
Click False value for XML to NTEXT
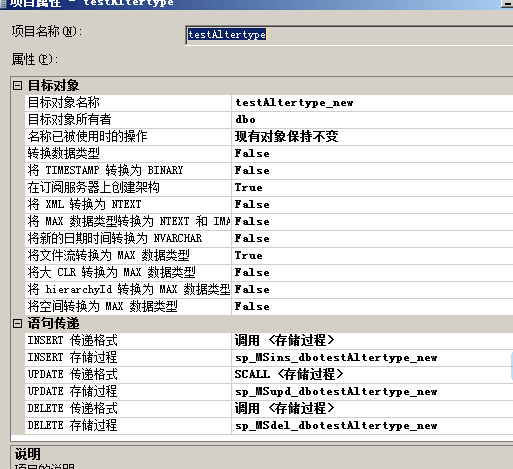[373, 205]
